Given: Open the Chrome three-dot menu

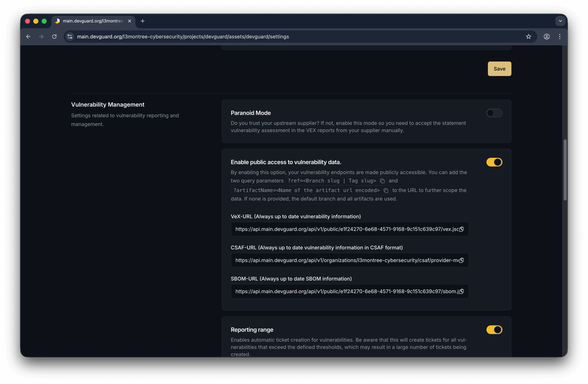Looking at the screenshot, I should click(560, 37).
